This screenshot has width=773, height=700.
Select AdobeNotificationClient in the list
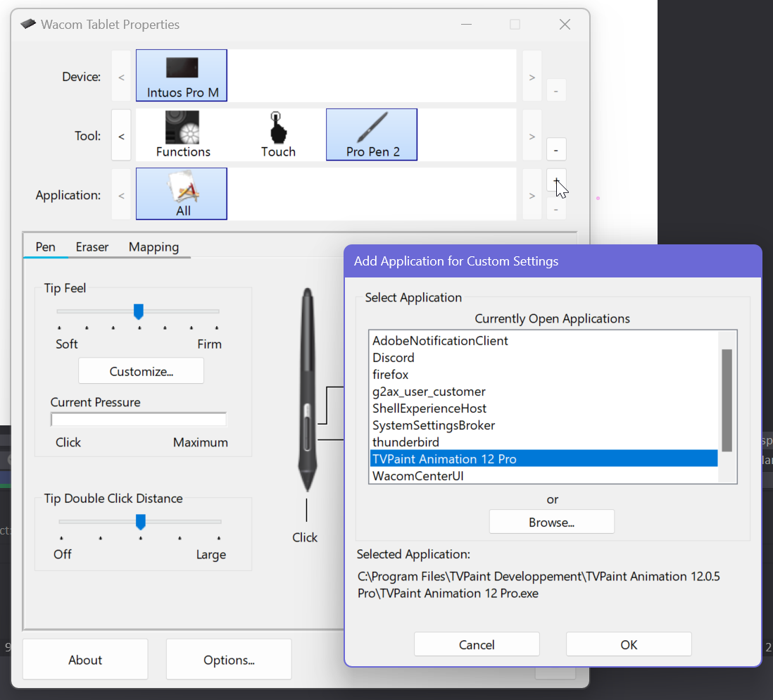543,341
